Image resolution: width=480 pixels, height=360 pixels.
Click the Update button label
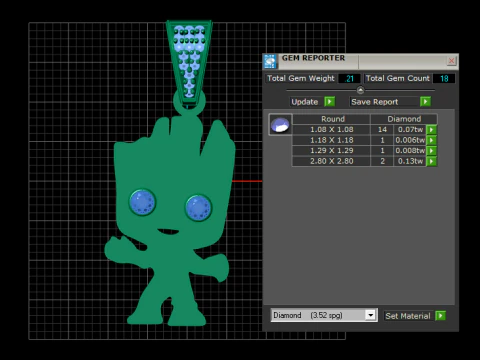pyautogui.click(x=305, y=102)
